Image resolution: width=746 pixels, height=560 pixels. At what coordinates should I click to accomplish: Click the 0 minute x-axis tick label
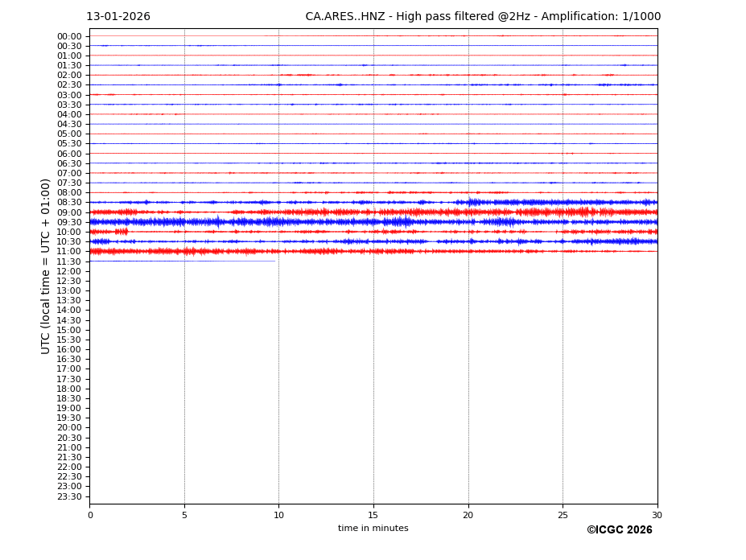coord(90,516)
